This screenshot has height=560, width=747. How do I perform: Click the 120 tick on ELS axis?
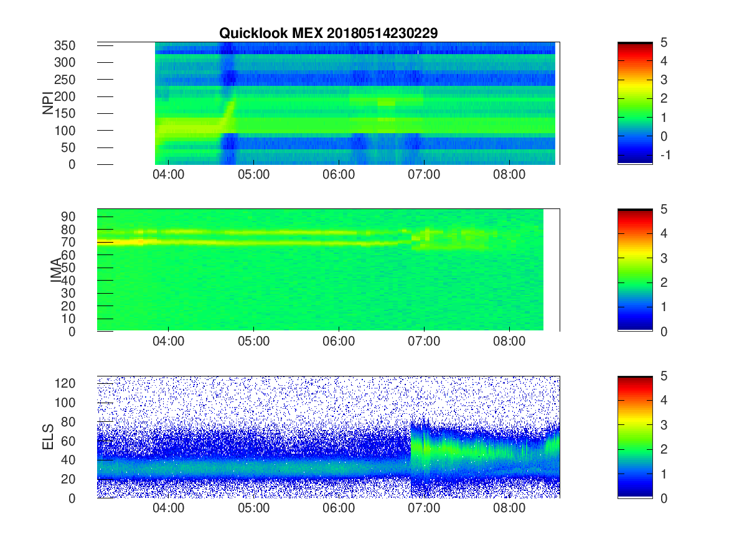(x=65, y=384)
